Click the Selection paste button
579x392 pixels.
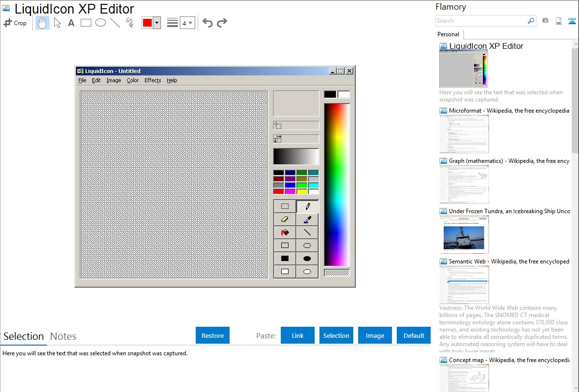tap(336, 335)
